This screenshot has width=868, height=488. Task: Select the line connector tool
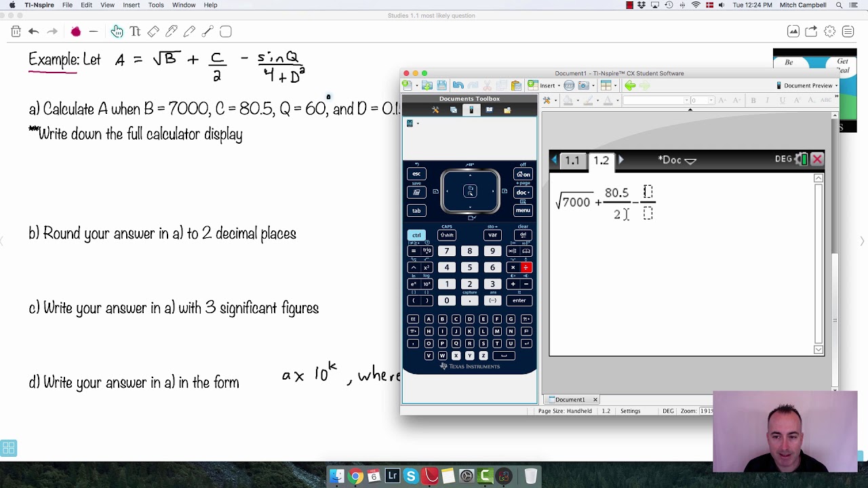[x=208, y=31]
